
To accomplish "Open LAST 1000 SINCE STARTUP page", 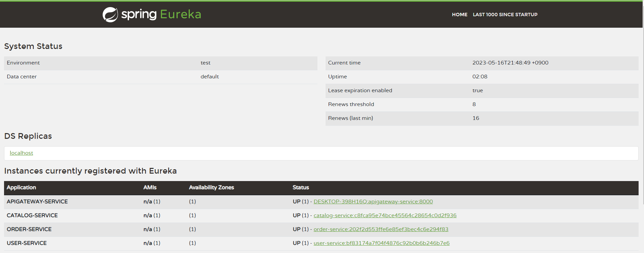I will pos(505,15).
